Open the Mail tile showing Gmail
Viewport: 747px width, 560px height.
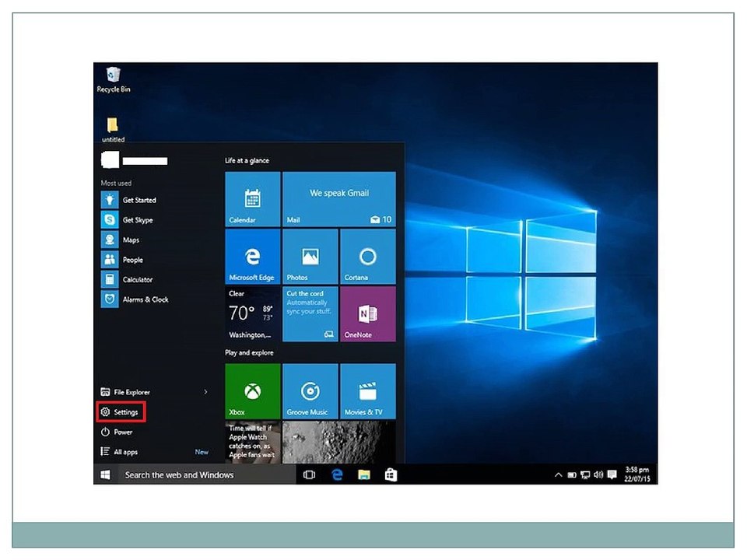pos(339,199)
